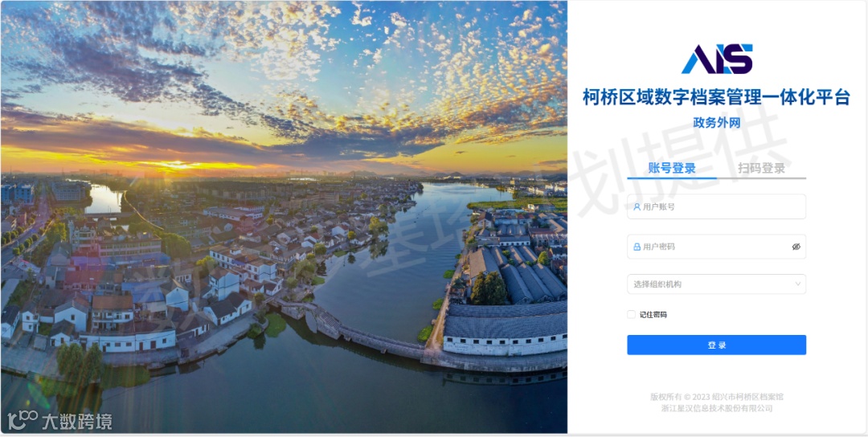
Task: Expand organization list via chevron arrow
Action: click(x=798, y=284)
